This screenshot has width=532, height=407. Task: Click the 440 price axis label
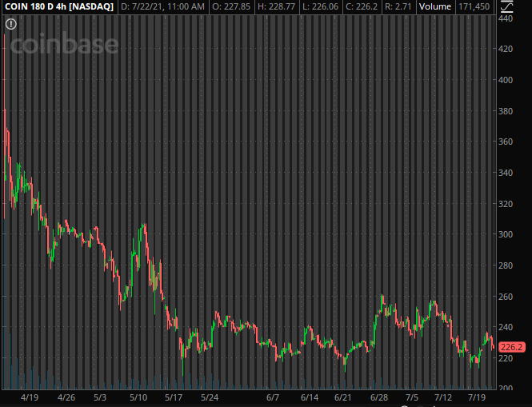(506, 18)
